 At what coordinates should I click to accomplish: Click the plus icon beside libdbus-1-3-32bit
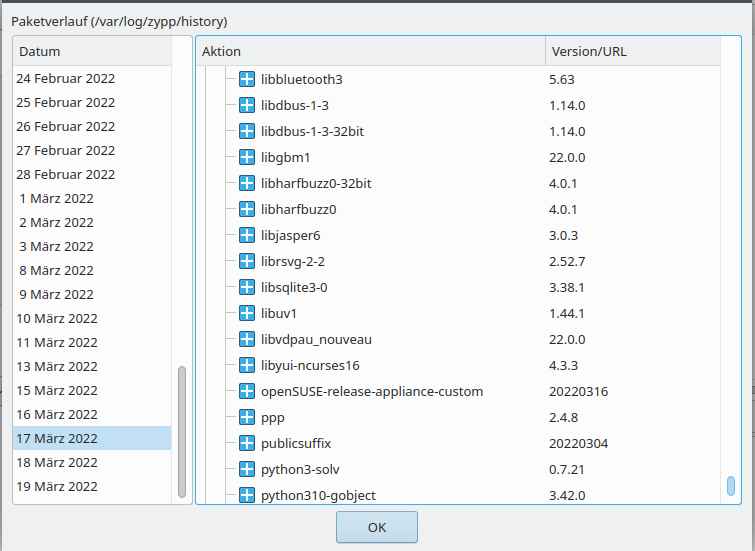(247, 131)
